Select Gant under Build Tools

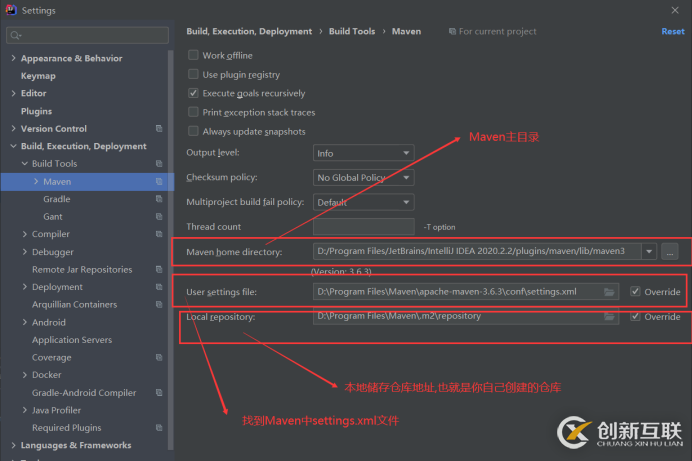pyautogui.click(x=53, y=217)
